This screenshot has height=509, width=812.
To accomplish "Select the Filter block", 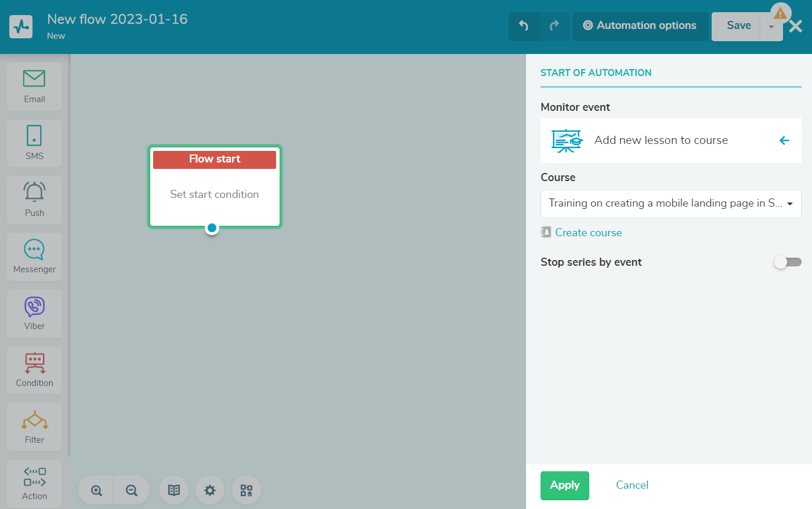I will 34,427.
